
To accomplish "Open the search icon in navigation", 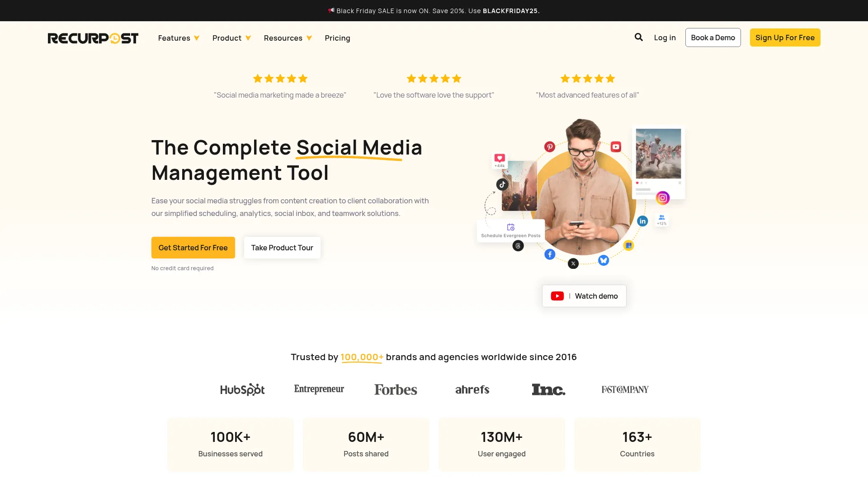I will tap(638, 38).
